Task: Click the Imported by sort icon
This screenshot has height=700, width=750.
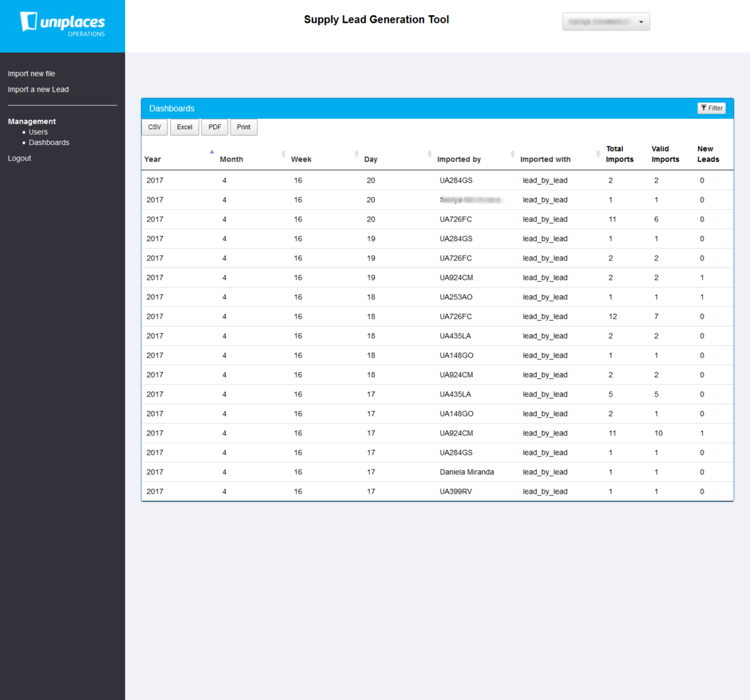Action: [x=512, y=153]
